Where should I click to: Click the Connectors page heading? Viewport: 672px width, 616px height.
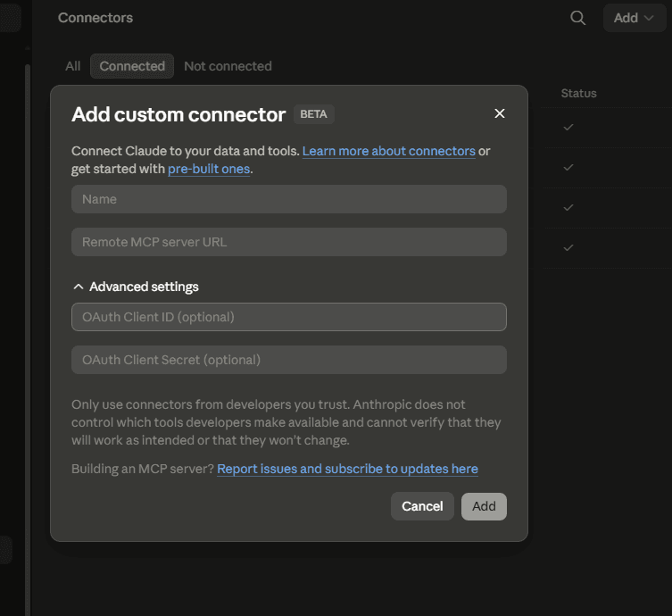tap(95, 18)
